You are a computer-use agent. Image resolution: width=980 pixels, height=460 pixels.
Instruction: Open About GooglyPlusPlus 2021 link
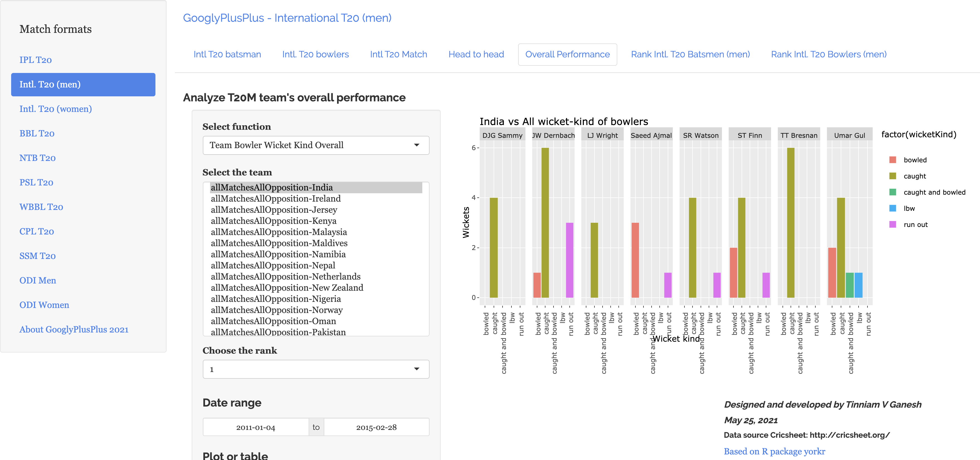point(74,329)
